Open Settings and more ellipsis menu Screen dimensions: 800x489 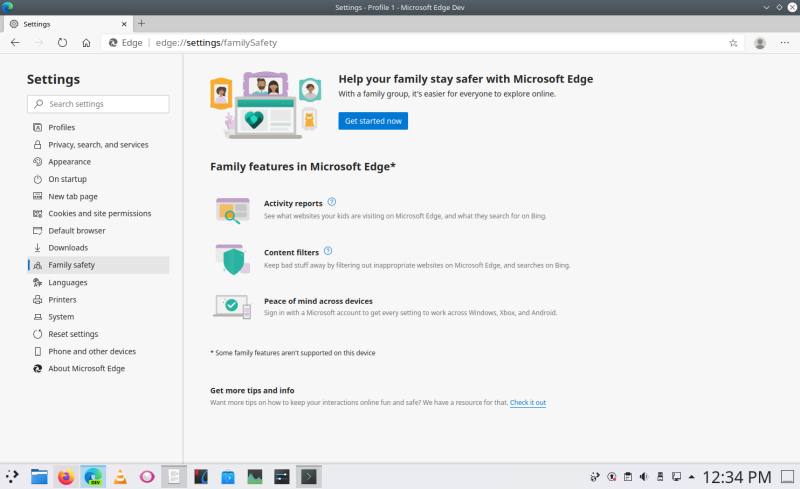tap(785, 43)
